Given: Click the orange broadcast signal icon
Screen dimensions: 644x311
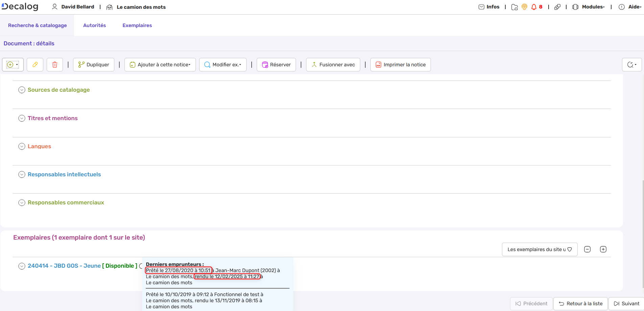Looking at the screenshot, I should pos(524,7).
